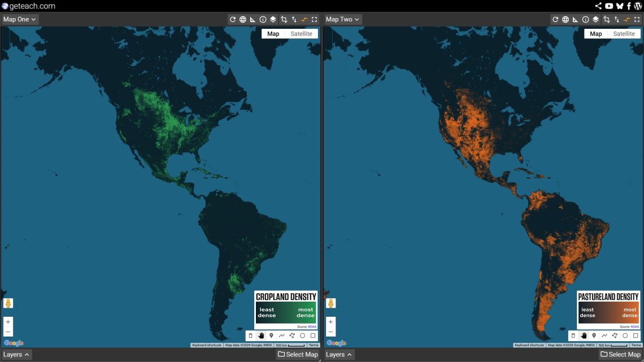The width and height of the screenshot is (644, 362).
Task: Select the Map tab on Map Two
Action: 596,34
